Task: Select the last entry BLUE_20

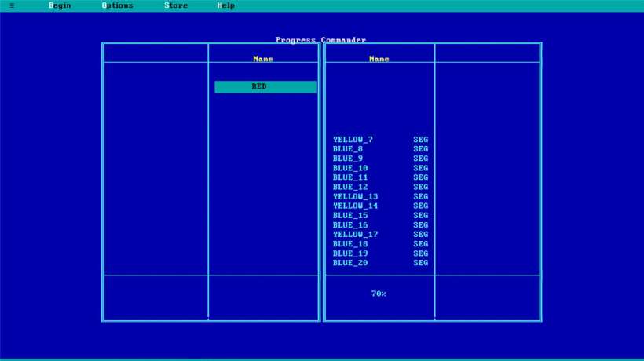Action: tap(350, 263)
